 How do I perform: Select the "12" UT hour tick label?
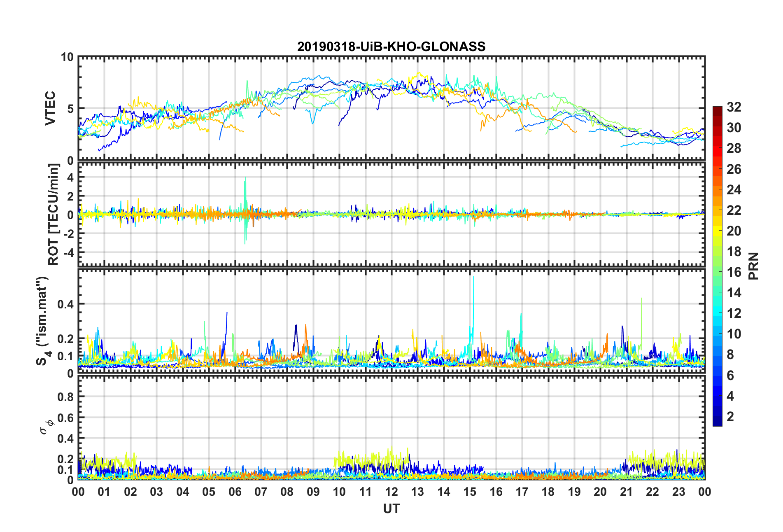(391, 492)
